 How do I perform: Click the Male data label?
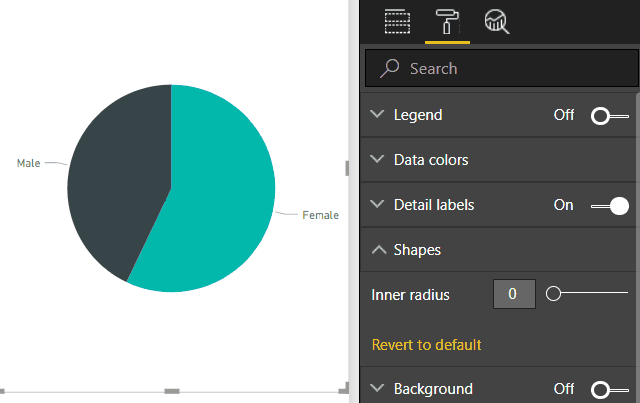pyautogui.click(x=29, y=163)
